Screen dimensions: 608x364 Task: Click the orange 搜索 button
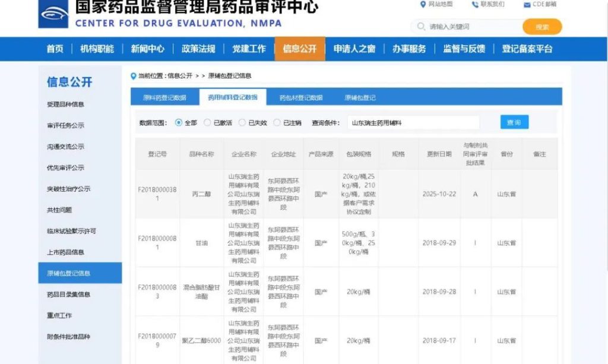click(542, 27)
